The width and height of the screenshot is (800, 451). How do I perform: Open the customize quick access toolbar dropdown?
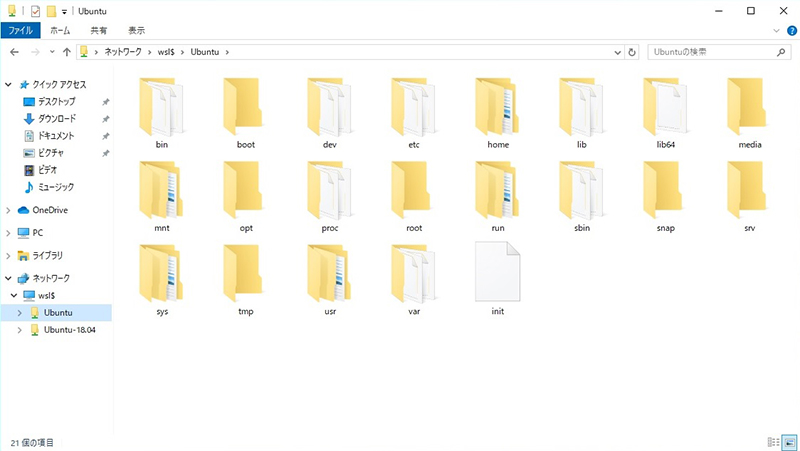click(64, 11)
